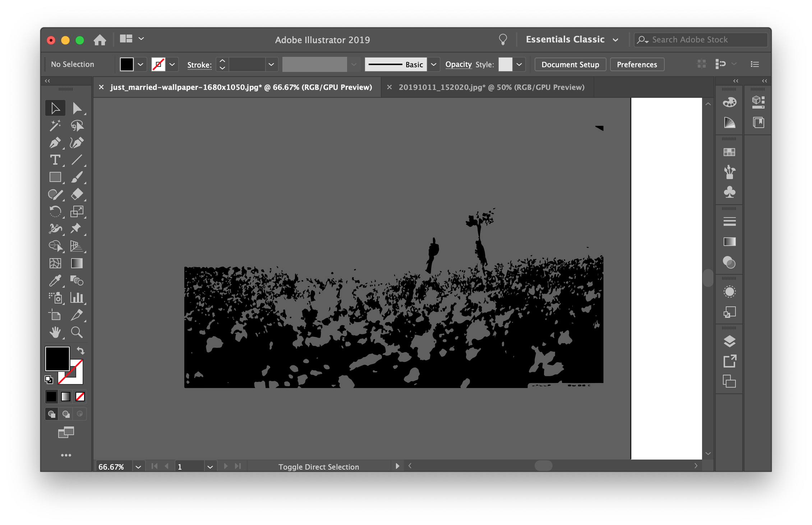Image resolution: width=812 pixels, height=525 pixels.
Task: Choose the Eyedropper tool
Action: point(55,280)
